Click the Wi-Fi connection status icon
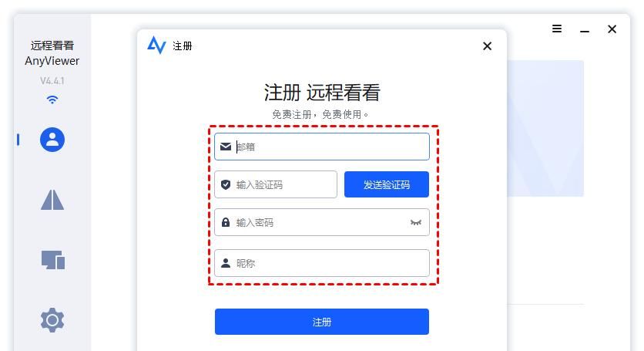This screenshot has height=351, width=644. pyautogui.click(x=52, y=100)
